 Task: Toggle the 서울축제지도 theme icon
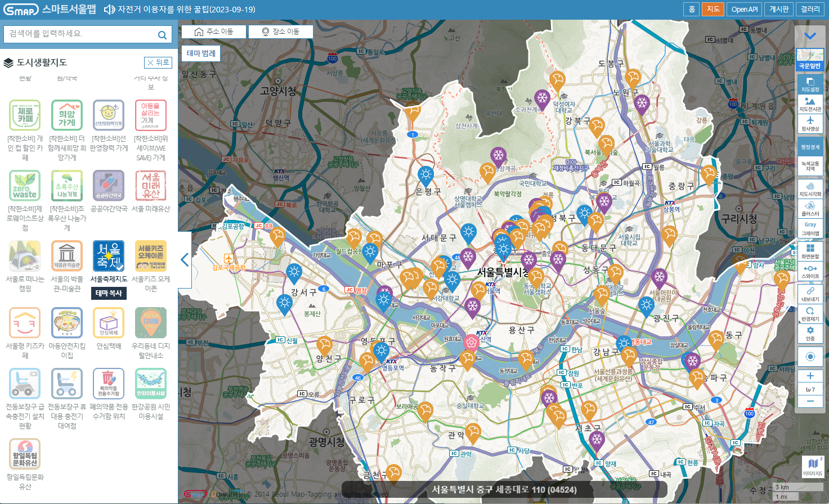pos(109,256)
